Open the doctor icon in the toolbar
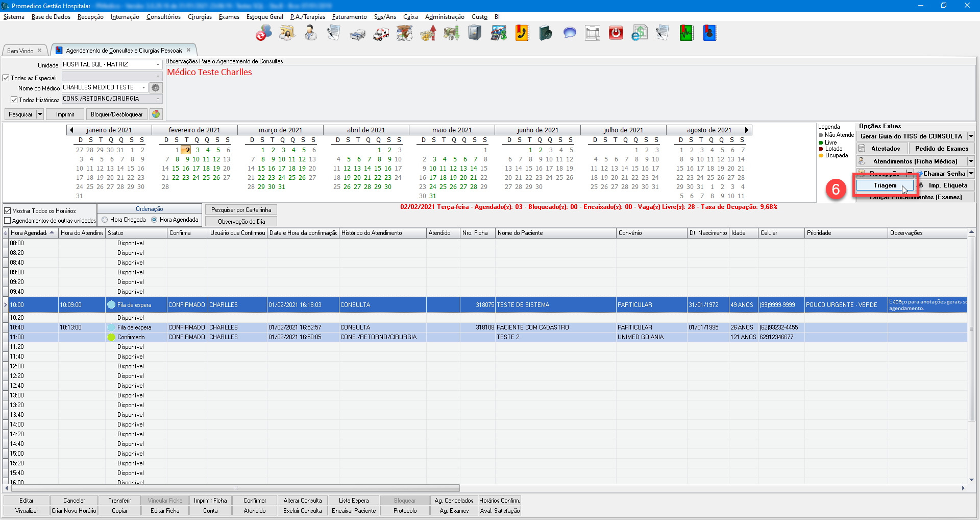980x520 pixels. tap(310, 34)
